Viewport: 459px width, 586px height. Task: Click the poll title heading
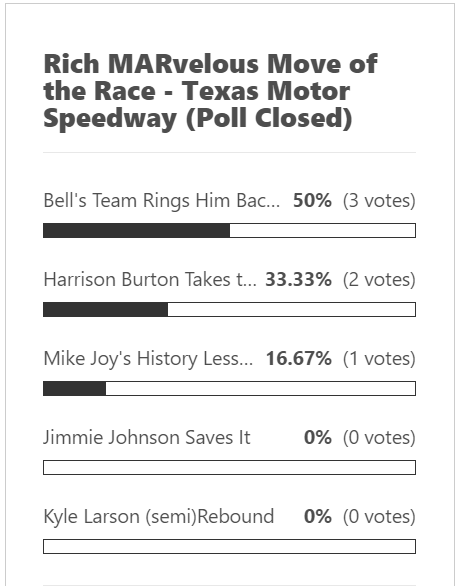[x=210, y=91]
